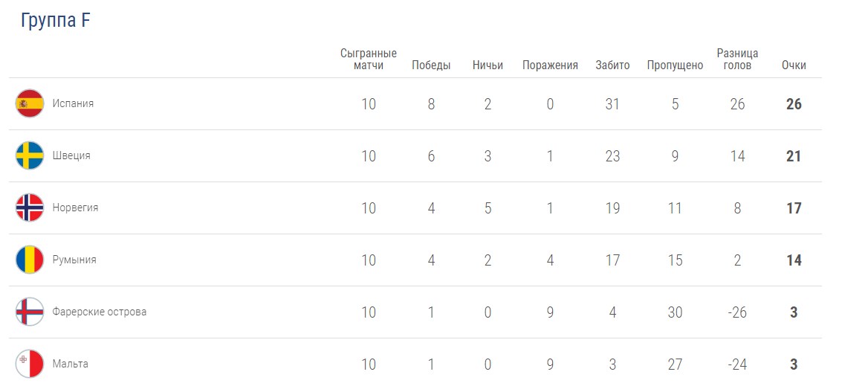Image resolution: width=868 pixels, height=392 pixels.
Task: Click the Разница голов column header
Action: tap(737, 60)
